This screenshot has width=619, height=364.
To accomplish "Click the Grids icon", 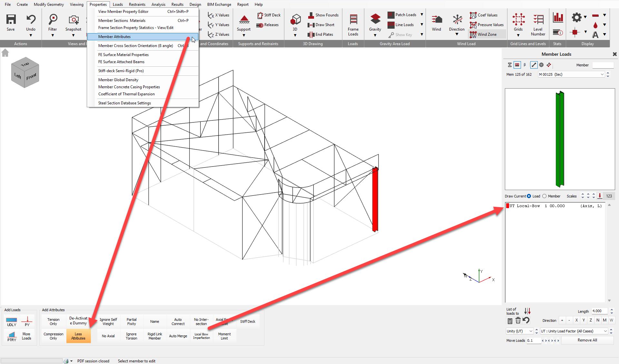I will (x=518, y=20).
